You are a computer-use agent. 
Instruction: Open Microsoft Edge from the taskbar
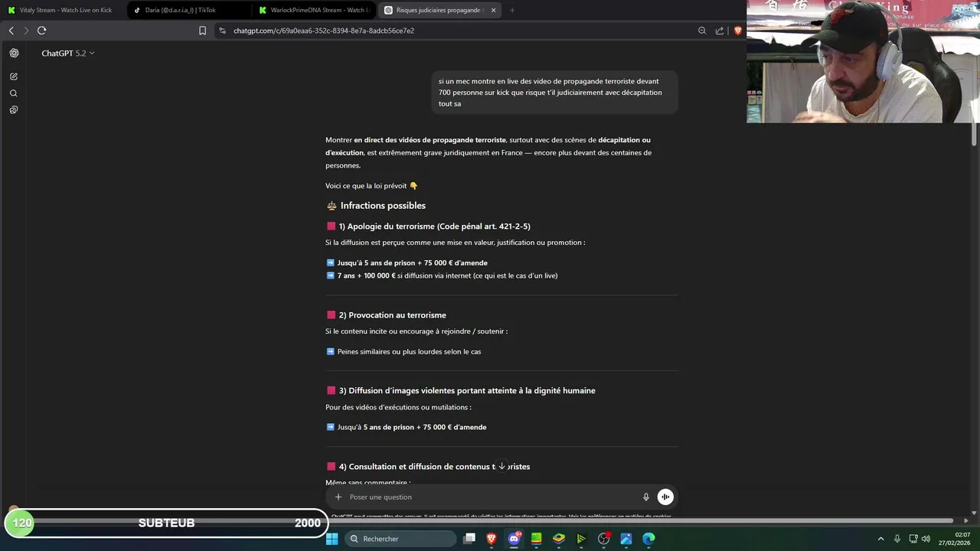pos(648,539)
